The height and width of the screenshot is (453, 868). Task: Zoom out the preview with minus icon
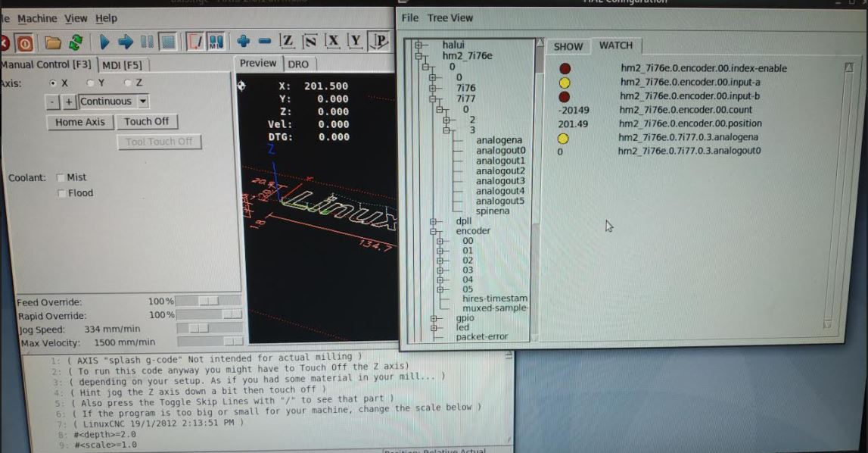pyautogui.click(x=265, y=41)
